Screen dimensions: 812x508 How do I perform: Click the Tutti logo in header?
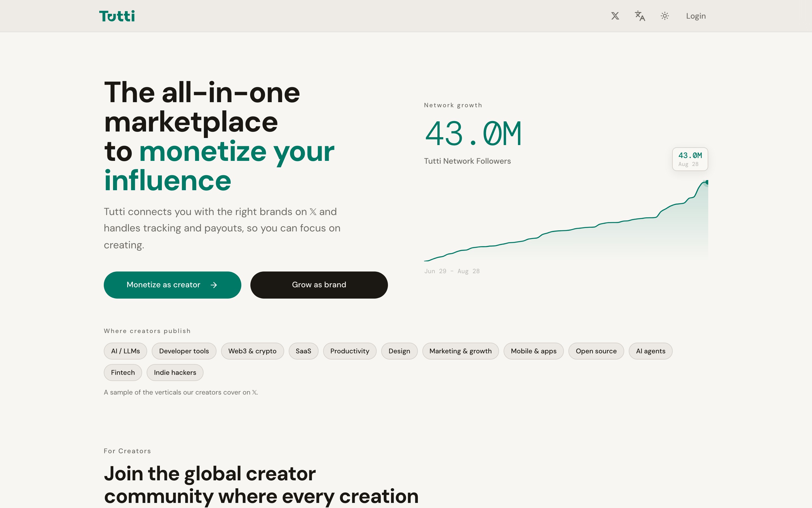click(117, 16)
